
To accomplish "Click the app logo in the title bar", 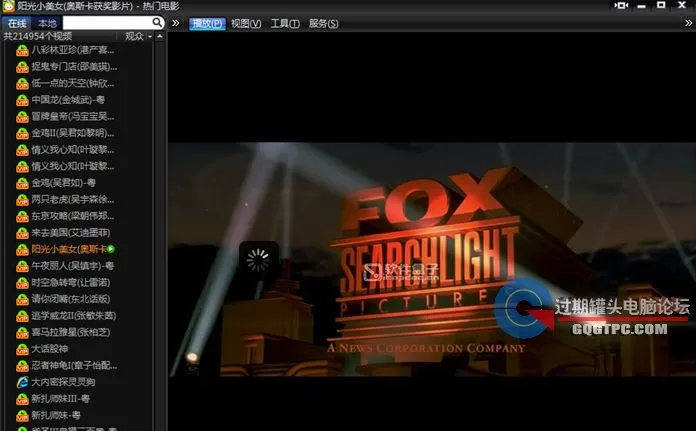I will [x=8, y=7].
